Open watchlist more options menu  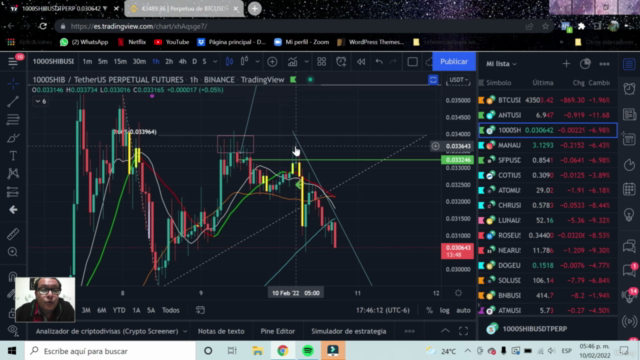click(x=604, y=64)
